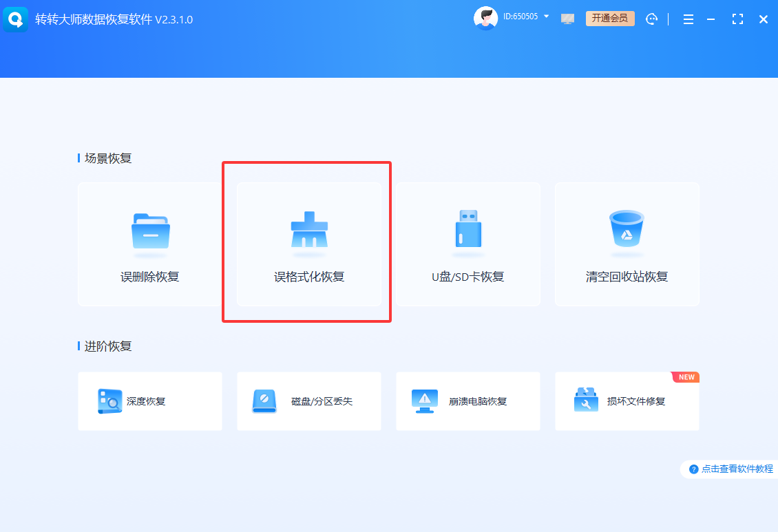Click the 磁盘/分区丢失 disk icon
Screen dimensions: 778x532
264,401
